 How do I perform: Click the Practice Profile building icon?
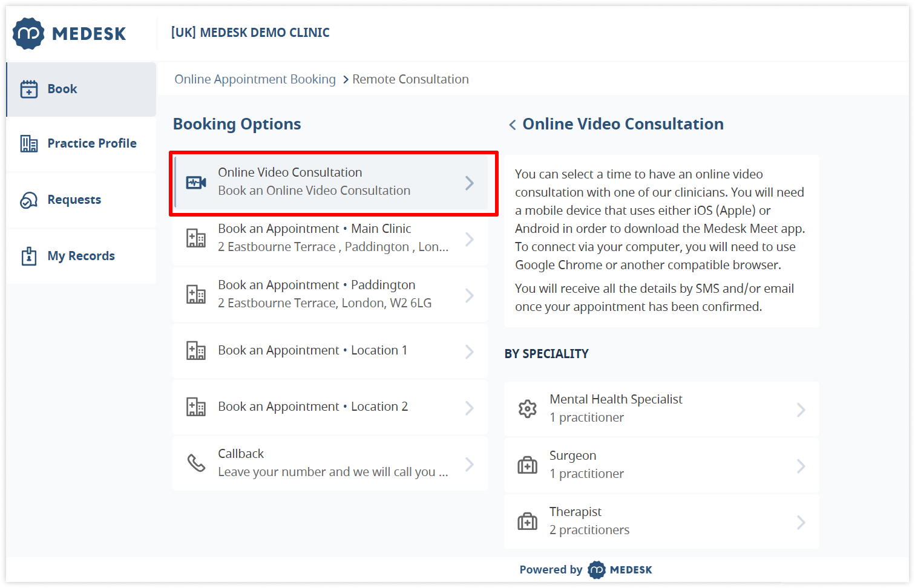(x=29, y=143)
